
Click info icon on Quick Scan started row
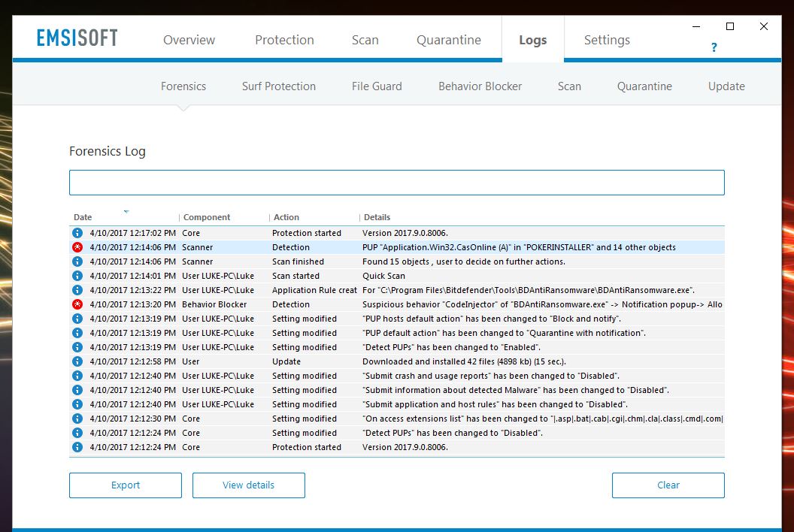pos(77,276)
